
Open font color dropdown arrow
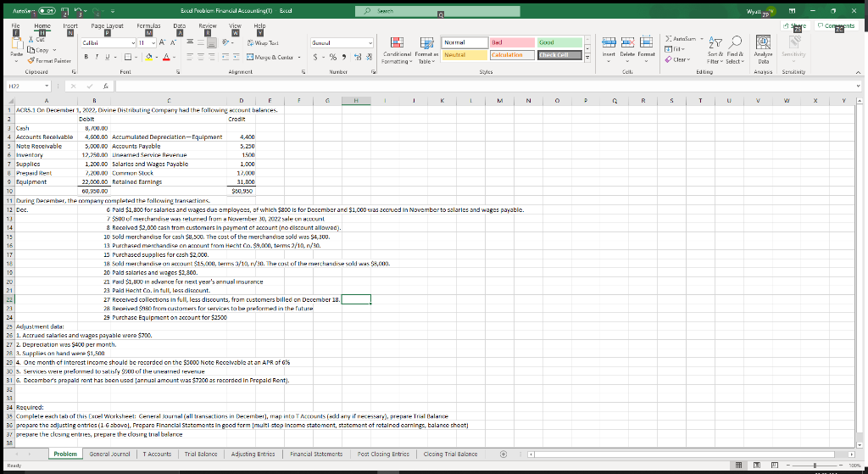(173, 57)
